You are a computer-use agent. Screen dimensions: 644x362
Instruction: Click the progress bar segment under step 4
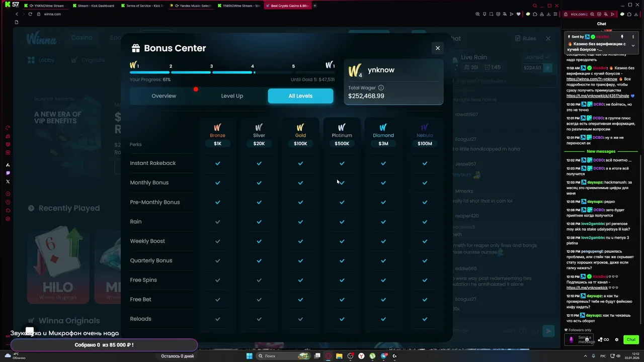(273, 72)
